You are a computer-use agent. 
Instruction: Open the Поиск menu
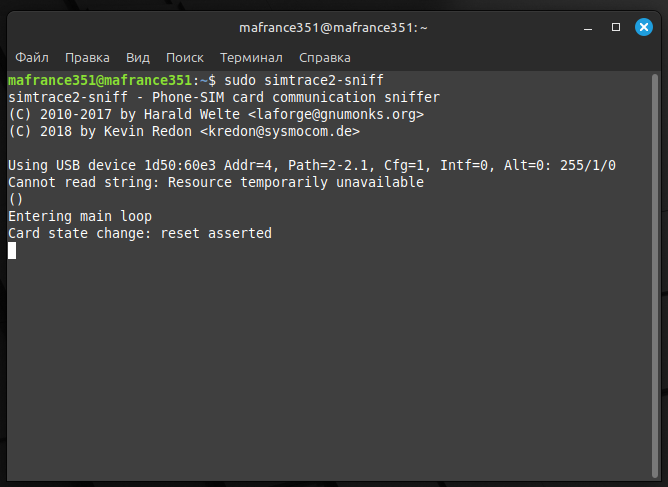pos(185,58)
